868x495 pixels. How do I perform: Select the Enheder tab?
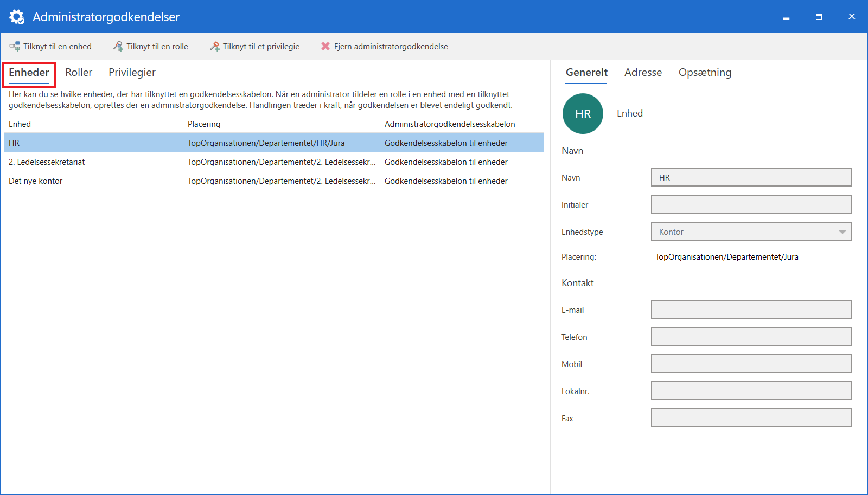(29, 73)
